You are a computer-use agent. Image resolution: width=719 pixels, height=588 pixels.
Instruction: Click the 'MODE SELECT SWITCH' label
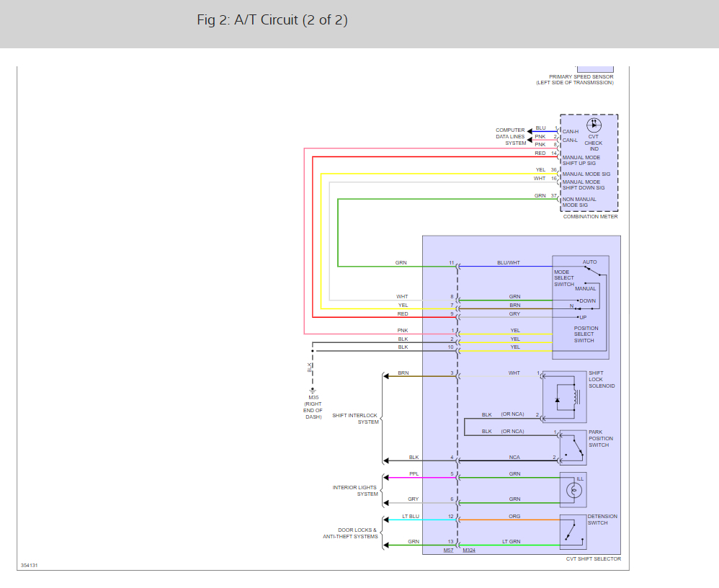[x=564, y=278]
